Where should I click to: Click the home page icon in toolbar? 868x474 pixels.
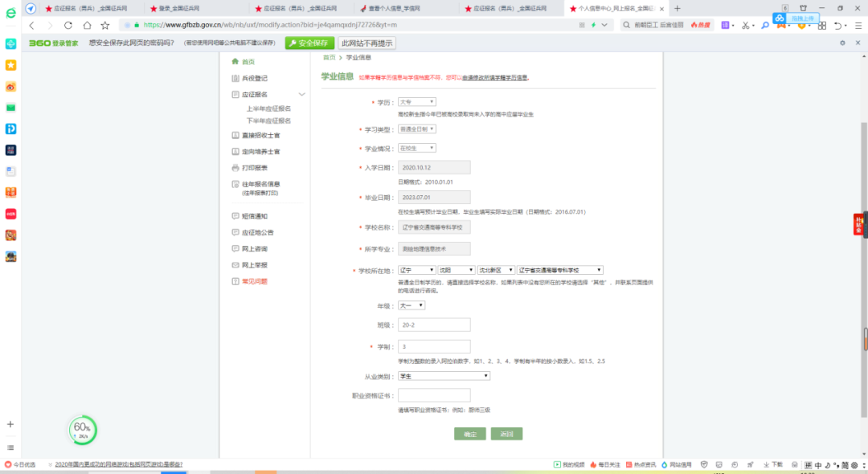coord(87,25)
